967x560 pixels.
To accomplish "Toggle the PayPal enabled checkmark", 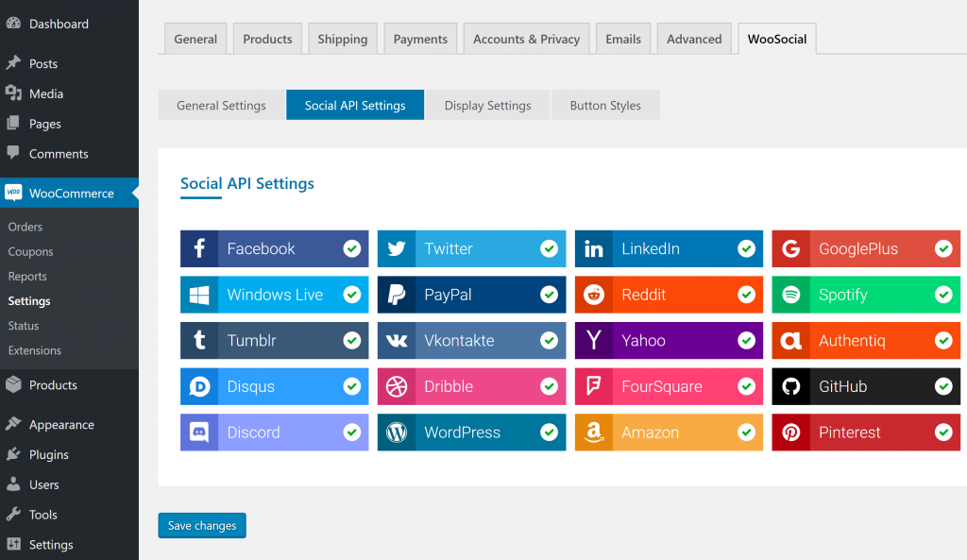I will click(x=549, y=295).
